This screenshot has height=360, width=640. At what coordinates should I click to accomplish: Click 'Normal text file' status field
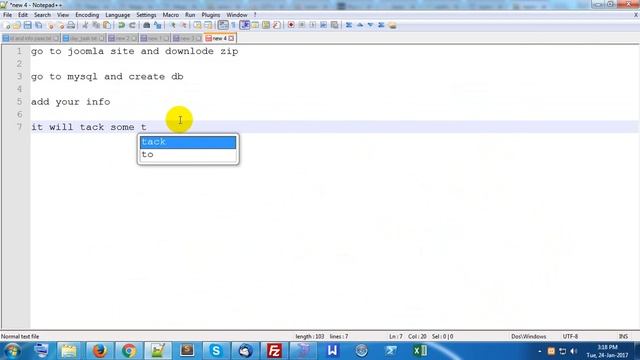20,336
